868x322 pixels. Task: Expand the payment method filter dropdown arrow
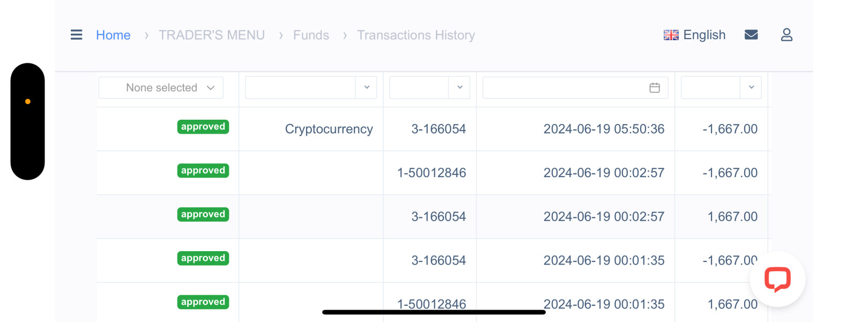[367, 87]
